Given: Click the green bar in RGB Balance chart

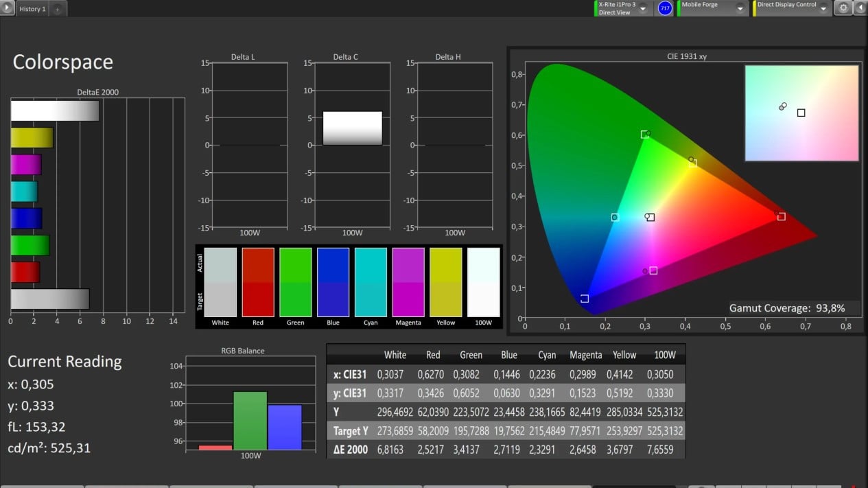Looking at the screenshot, I should (x=250, y=421).
